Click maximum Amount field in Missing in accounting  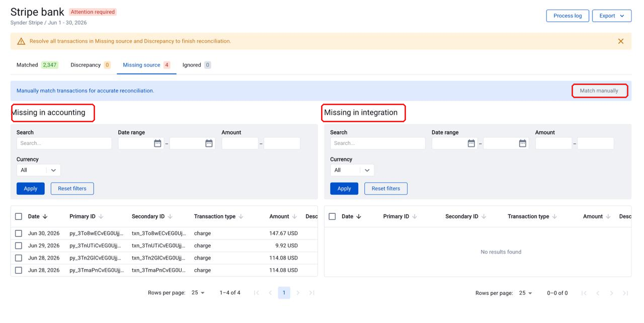[282, 143]
